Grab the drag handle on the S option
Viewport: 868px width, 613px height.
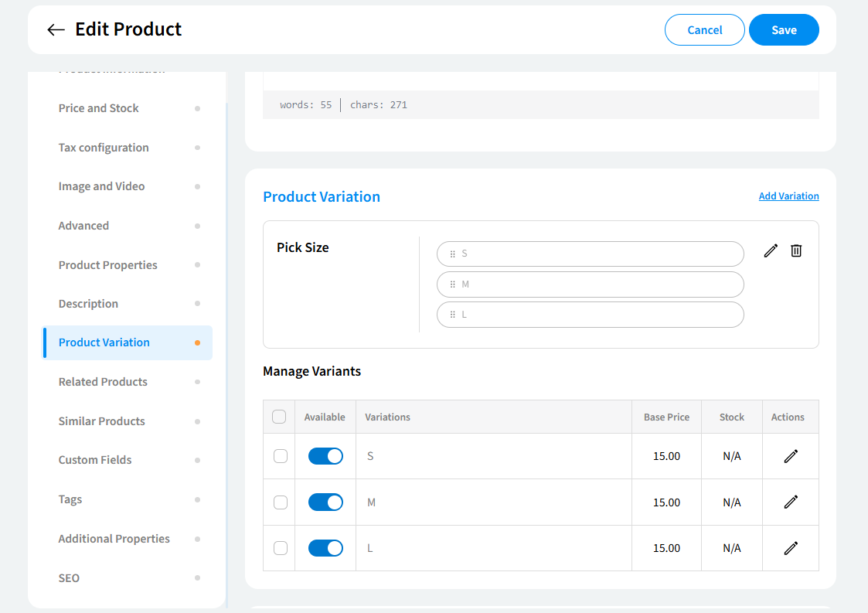(x=453, y=254)
